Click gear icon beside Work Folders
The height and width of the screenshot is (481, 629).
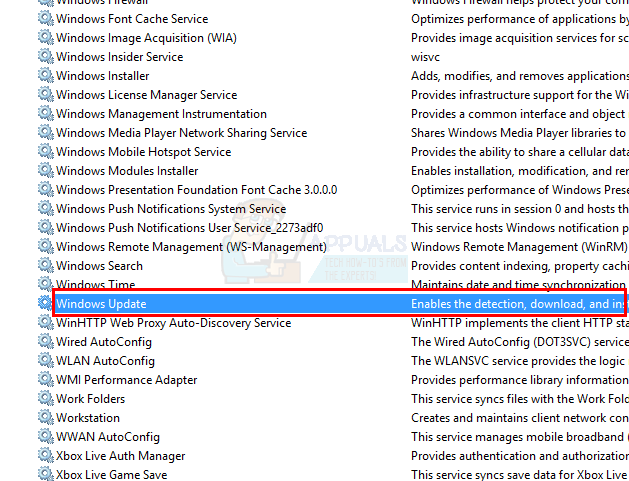(46, 399)
